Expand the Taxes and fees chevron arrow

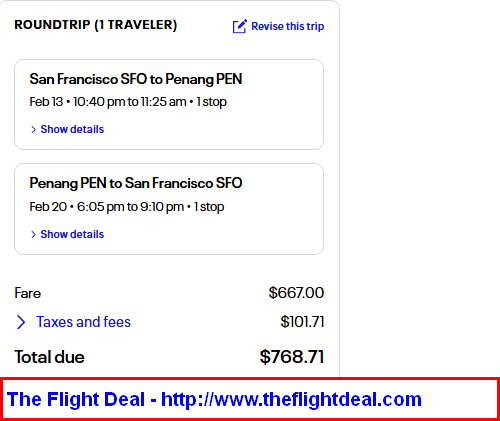click(21, 322)
